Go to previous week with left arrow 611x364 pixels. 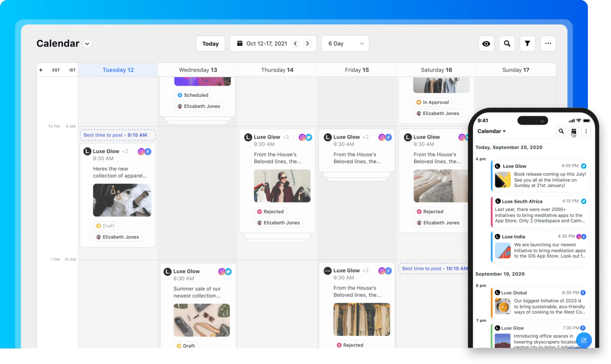click(295, 44)
